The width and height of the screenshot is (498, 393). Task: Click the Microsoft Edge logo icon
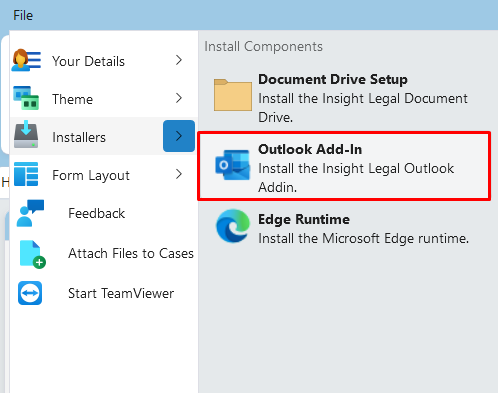click(x=233, y=226)
